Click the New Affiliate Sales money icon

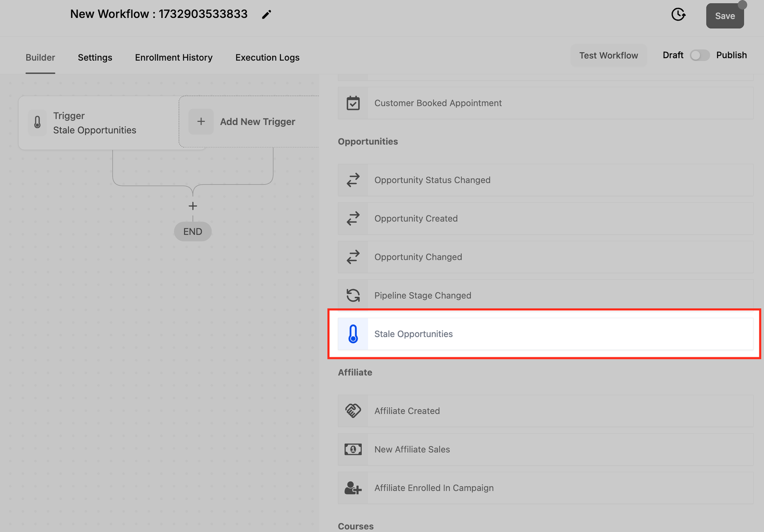(353, 449)
